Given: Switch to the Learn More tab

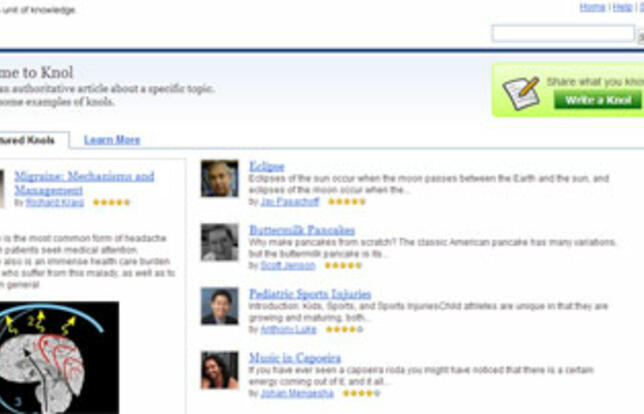Looking at the screenshot, I should (x=112, y=140).
